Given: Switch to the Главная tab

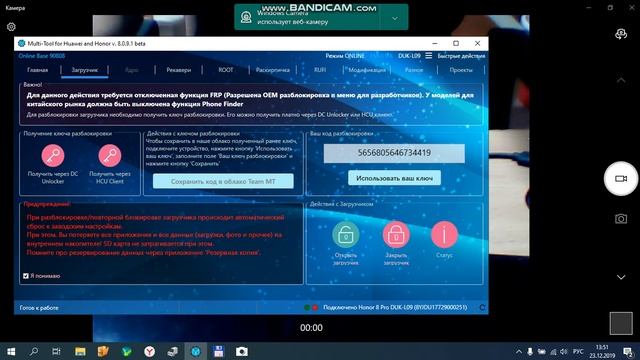Looking at the screenshot, I should [38, 70].
